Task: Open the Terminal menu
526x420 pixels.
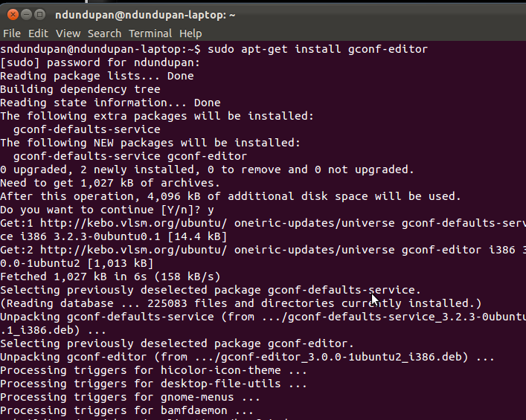Action: [150, 33]
